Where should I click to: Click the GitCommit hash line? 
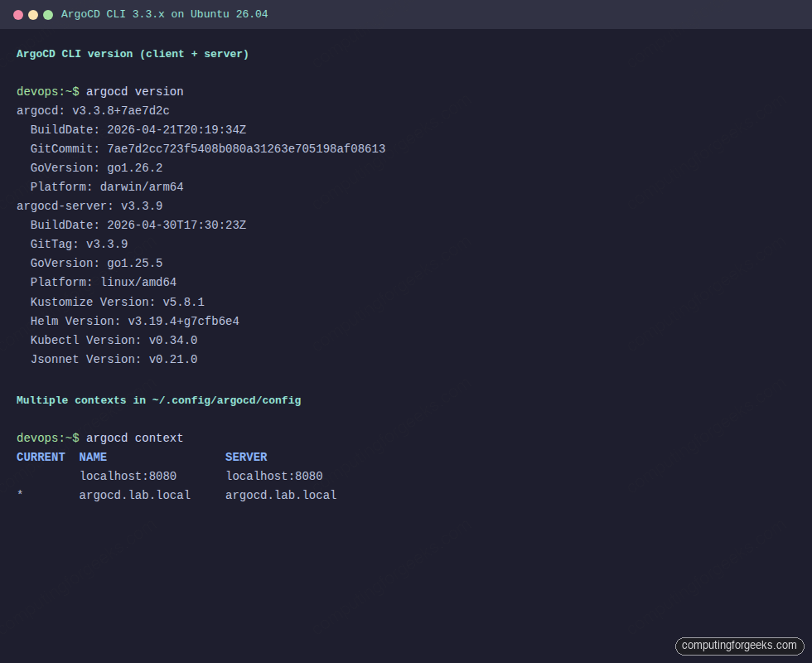[208, 149]
